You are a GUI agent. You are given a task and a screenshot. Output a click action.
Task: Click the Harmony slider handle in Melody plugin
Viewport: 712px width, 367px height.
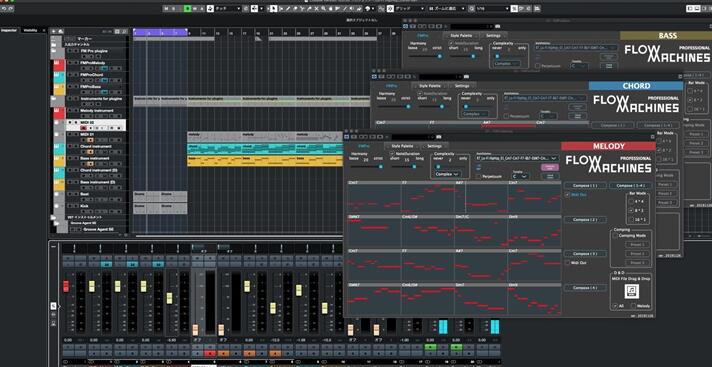(x=381, y=166)
